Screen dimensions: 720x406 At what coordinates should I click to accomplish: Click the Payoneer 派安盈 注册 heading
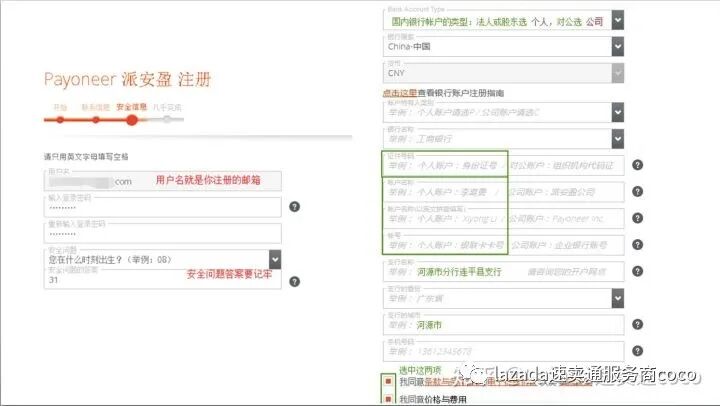coord(127,79)
